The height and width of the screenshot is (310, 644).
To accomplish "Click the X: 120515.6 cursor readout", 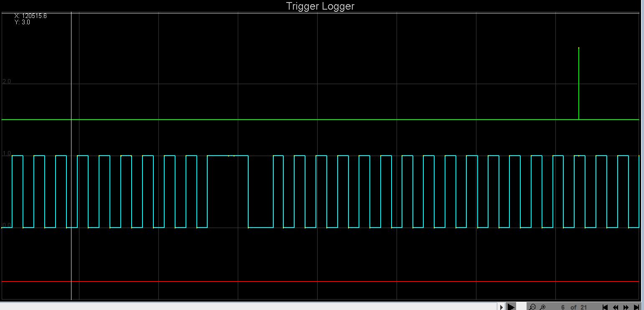I will [31, 16].
